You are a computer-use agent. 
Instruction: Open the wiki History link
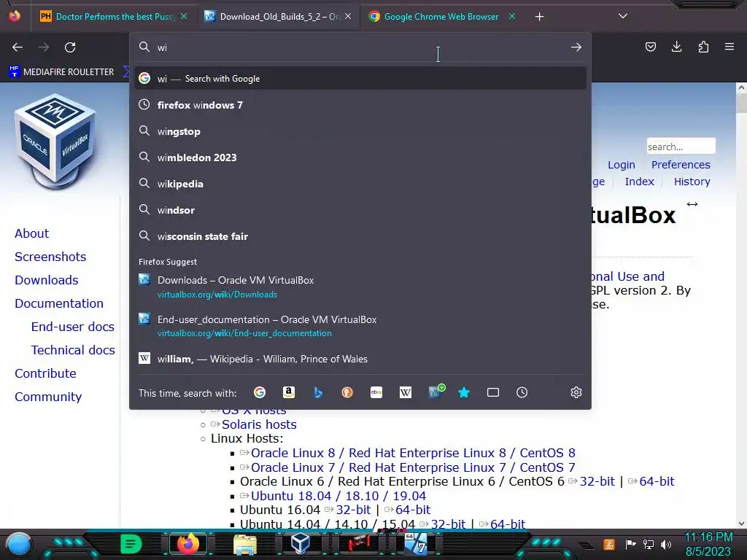(x=692, y=182)
